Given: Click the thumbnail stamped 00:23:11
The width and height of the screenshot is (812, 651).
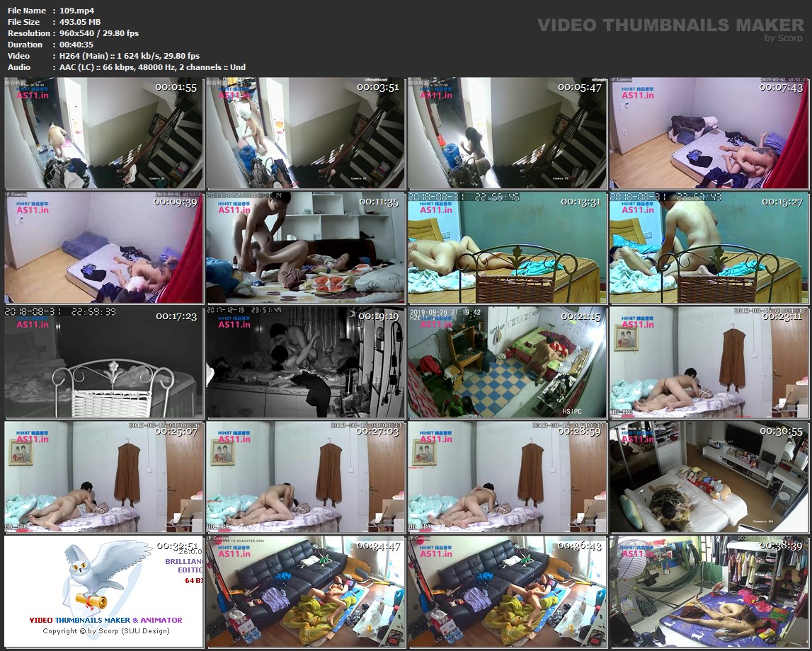Looking at the screenshot, I should (709, 362).
